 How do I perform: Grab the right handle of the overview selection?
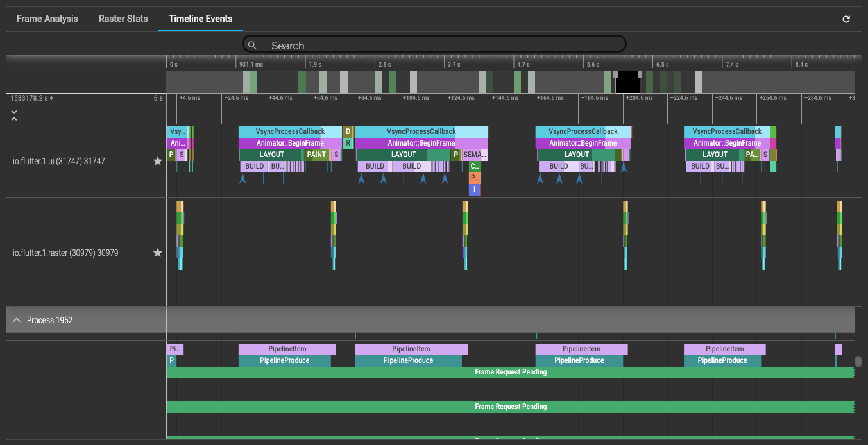point(640,74)
